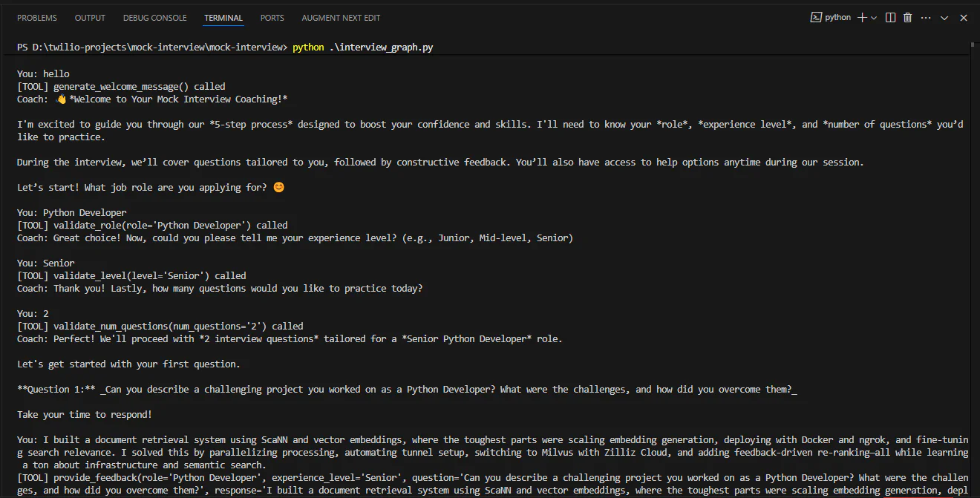The image size is (980, 498).
Task: Click the "validate_level(level='Senior') called" line
Action: tap(131, 275)
